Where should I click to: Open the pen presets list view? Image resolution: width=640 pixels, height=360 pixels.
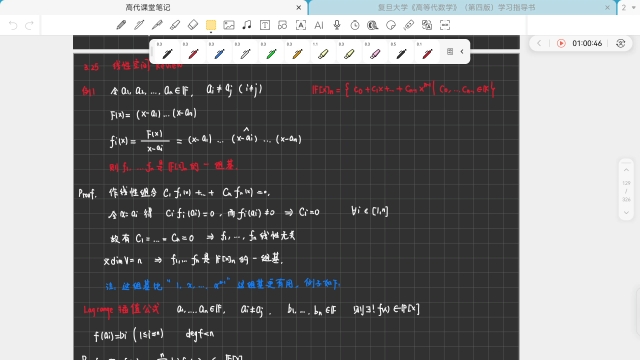pyautogui.click(x=450, y=51)
